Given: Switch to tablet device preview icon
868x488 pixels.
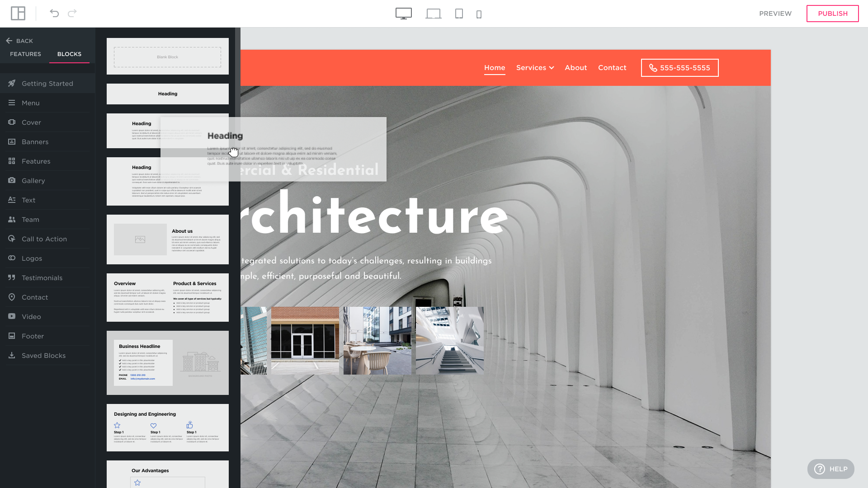Looking at the screenshot, I should [459, 14].
